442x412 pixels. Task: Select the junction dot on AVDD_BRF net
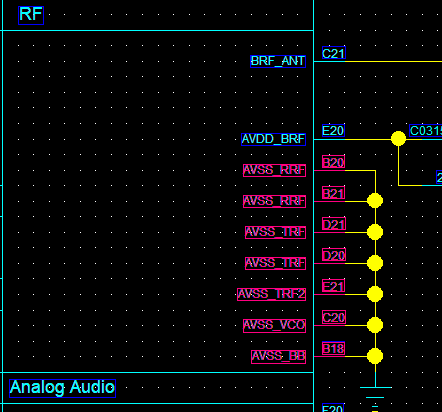click(x=398, y=139)
